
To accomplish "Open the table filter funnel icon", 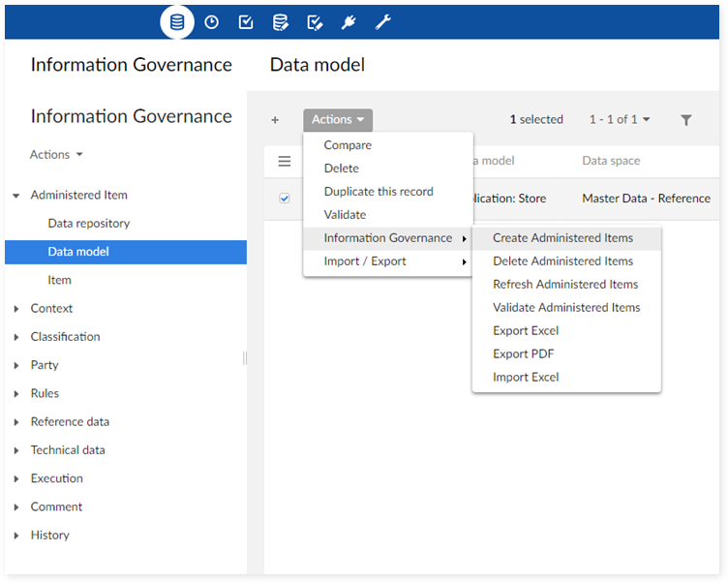I will 686,120.
